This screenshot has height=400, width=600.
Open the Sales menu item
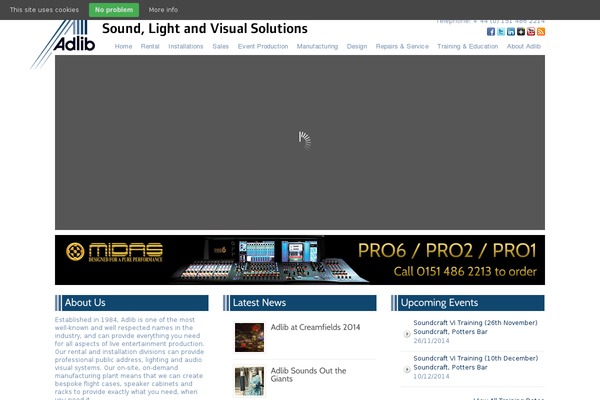pos(220,46)
